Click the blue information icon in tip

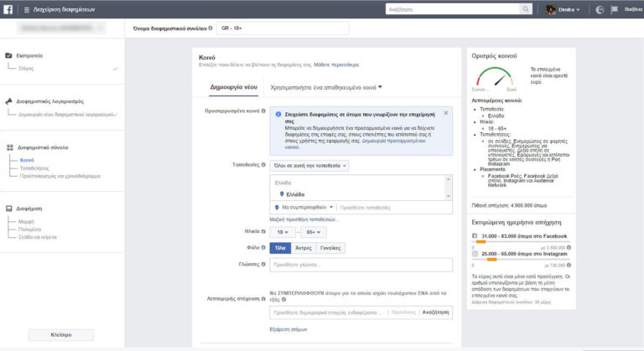point(278,115)
